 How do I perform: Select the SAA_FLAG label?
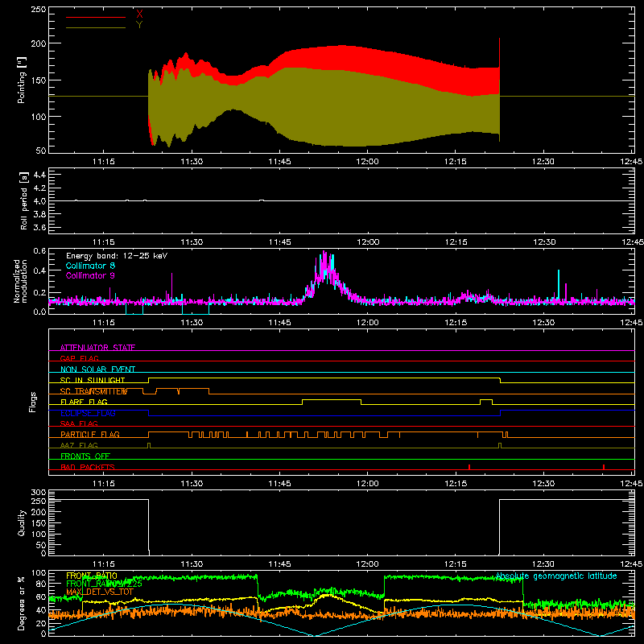click(x=79, y=423)
